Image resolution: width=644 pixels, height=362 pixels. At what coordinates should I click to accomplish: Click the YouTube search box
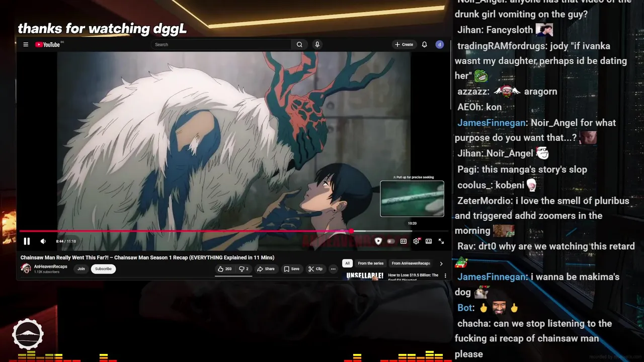220,45
